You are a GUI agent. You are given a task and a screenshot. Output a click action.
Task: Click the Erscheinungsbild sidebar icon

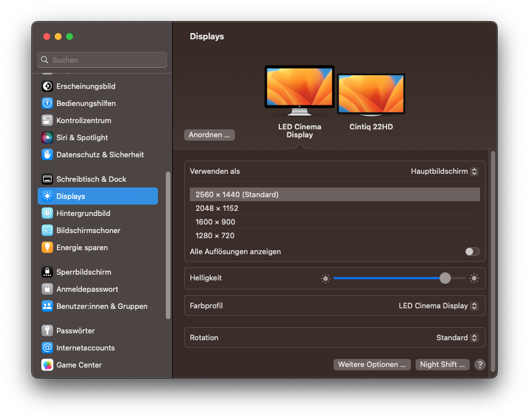[x=47, y=87]
